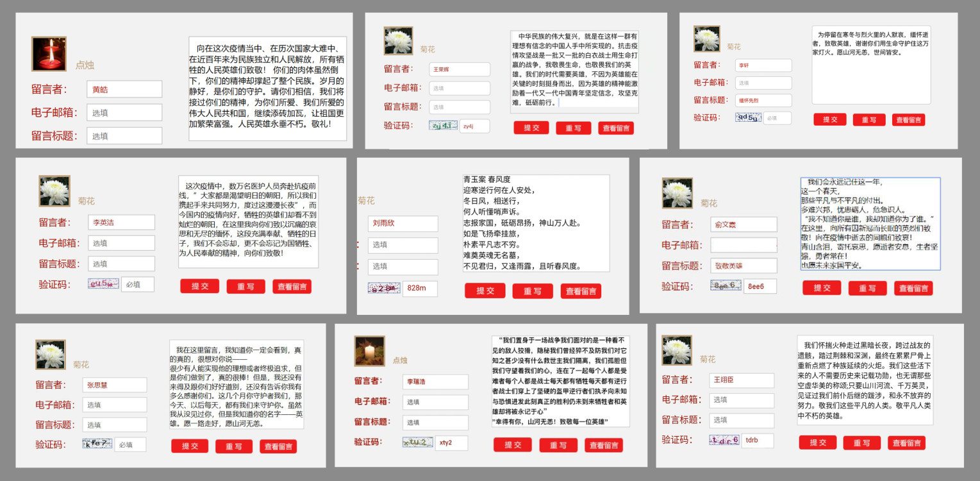
Task: Click the empty 电子邮箱 field in 俞文熹's form
Action: pos(743,245)
